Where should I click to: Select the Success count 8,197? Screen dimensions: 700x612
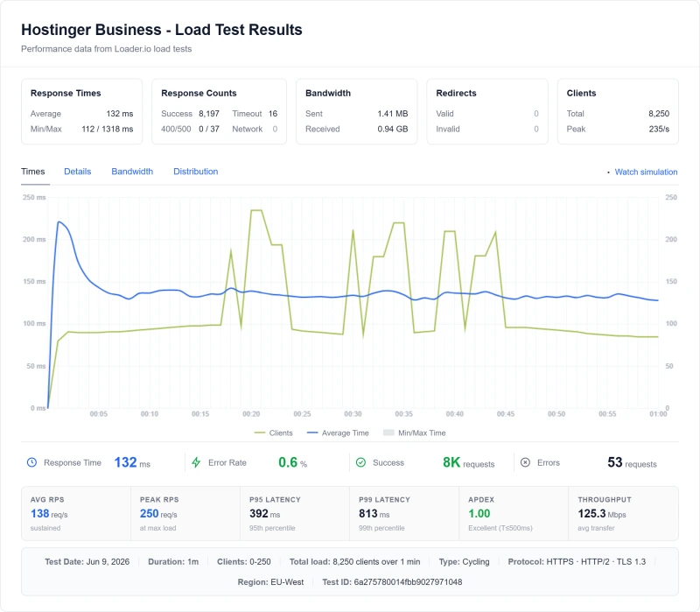coord(209,114)
